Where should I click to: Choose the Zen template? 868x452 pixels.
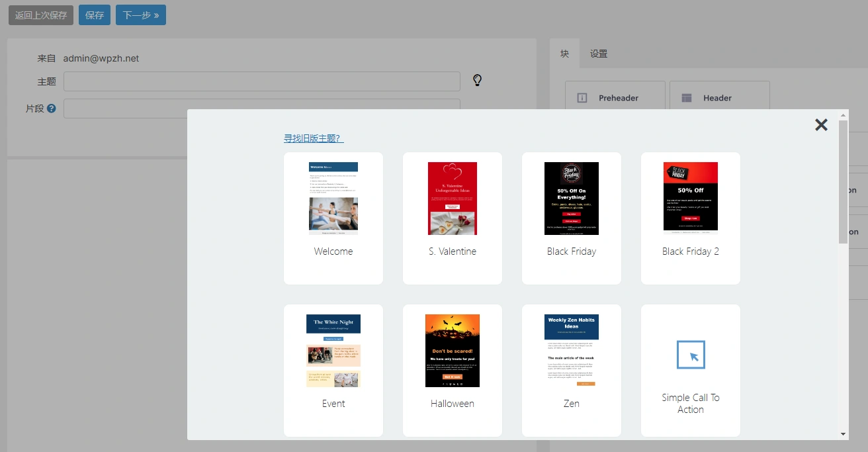pyautogui.click(x=571, y=350)
